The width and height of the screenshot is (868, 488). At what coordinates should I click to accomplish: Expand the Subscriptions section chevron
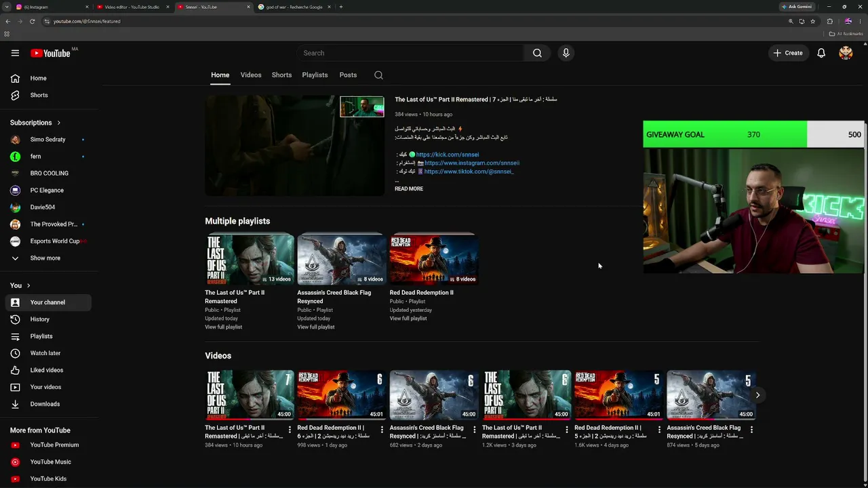point(58,123)
